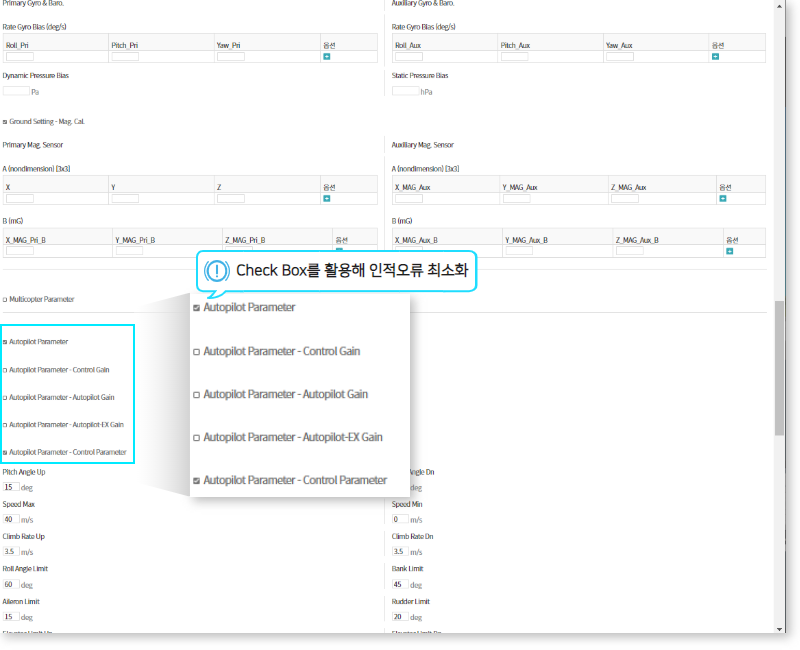Uncheck the Autopilot Parameter checkbox

pos(5,342)
